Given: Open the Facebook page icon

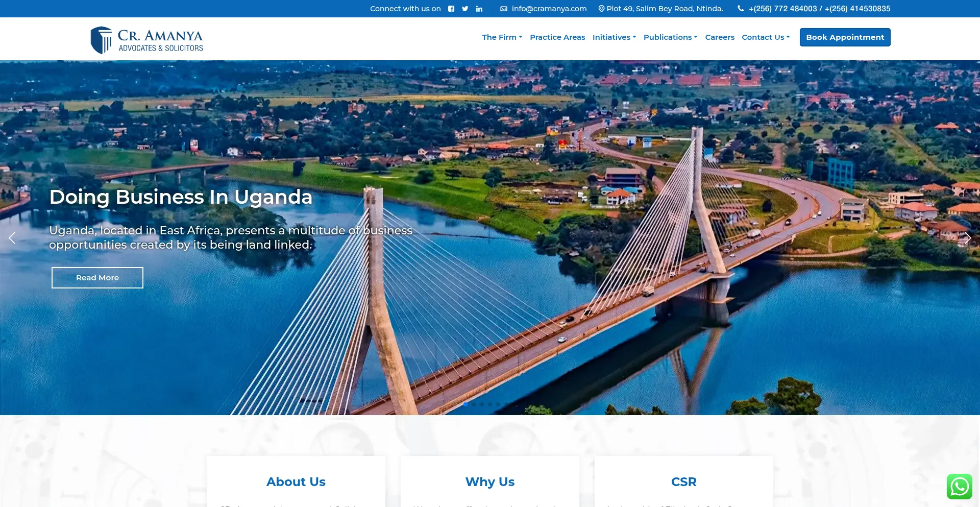Looking at the screenshot, I should pos(451,9).
